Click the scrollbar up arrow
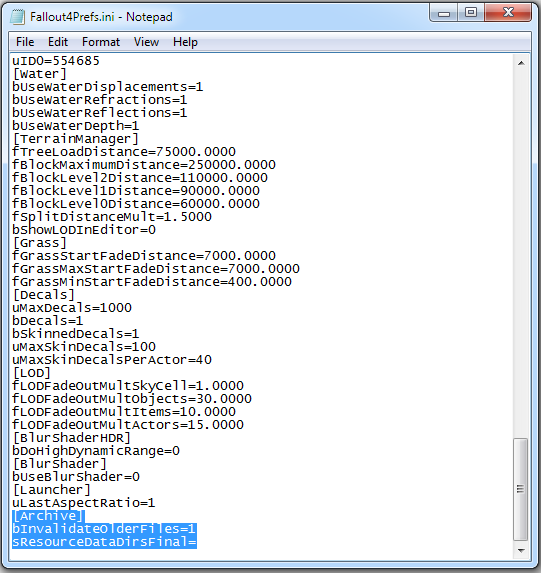Screen dimensions: 541x573 [x=521, y=63]
